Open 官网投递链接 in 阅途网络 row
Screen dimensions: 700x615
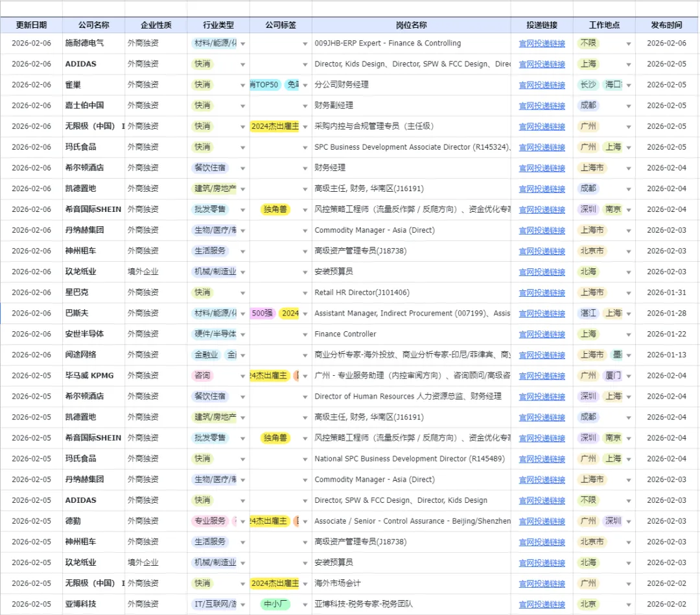[542, 355]
